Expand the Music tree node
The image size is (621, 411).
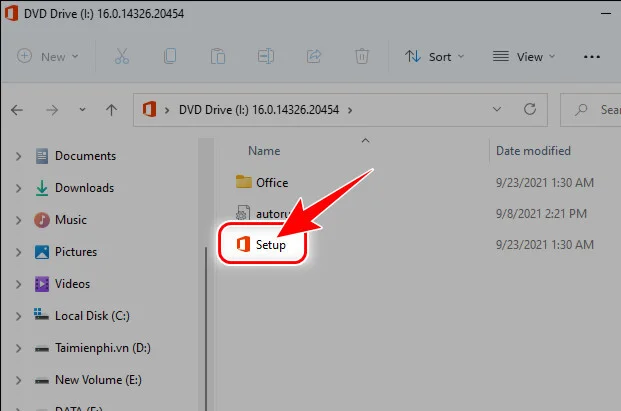tap(18, 220)
